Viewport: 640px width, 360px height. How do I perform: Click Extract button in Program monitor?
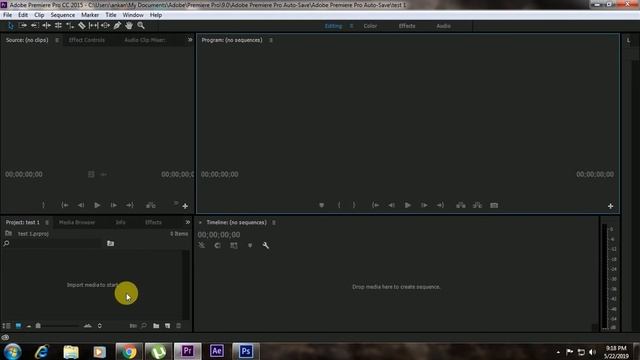[x=477, y=205]
